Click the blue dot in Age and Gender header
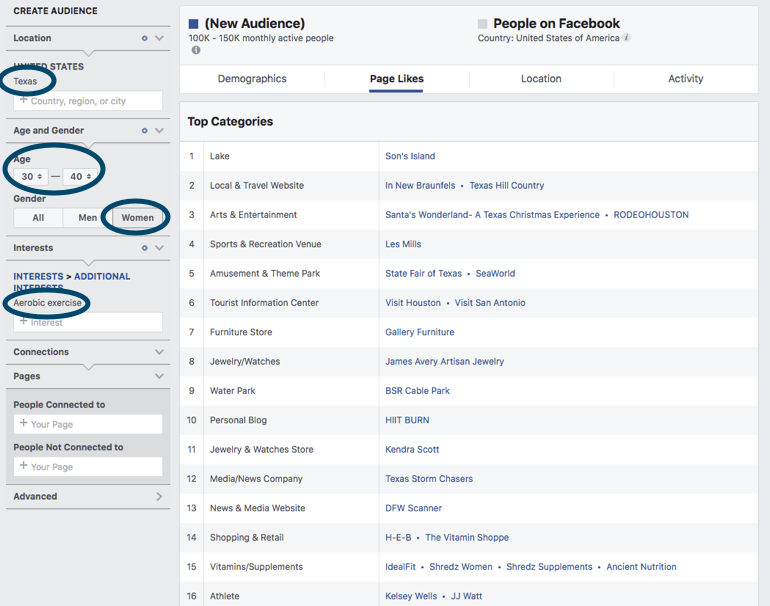The image size is (770, 606). (x=144, y=131)
